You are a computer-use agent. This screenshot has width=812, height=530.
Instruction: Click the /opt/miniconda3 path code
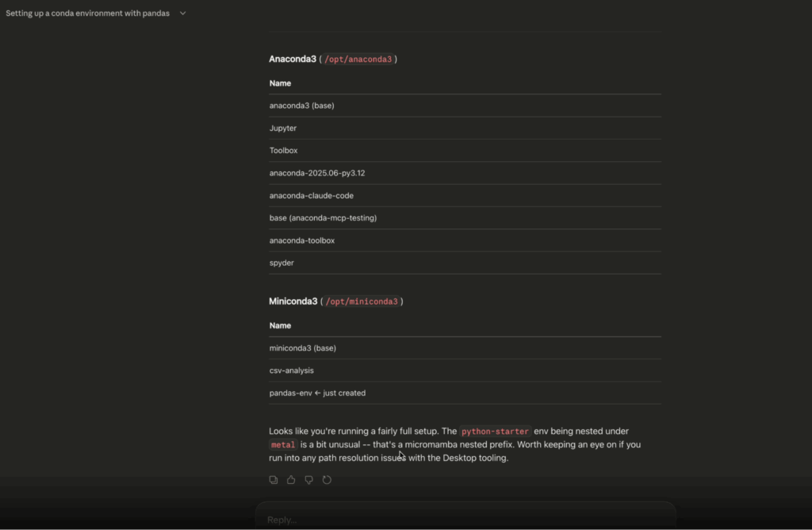(x=361, y=301)
